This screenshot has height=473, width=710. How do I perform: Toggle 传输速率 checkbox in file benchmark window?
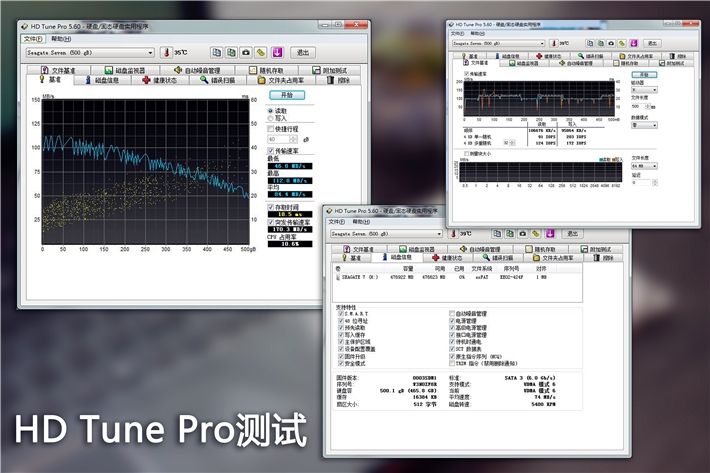pos(466,74)
